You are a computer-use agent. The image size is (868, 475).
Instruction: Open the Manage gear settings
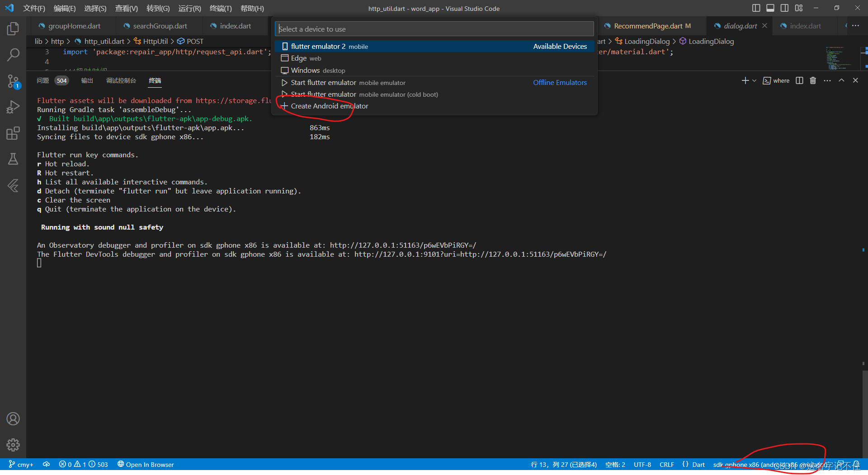click(13, 445)
